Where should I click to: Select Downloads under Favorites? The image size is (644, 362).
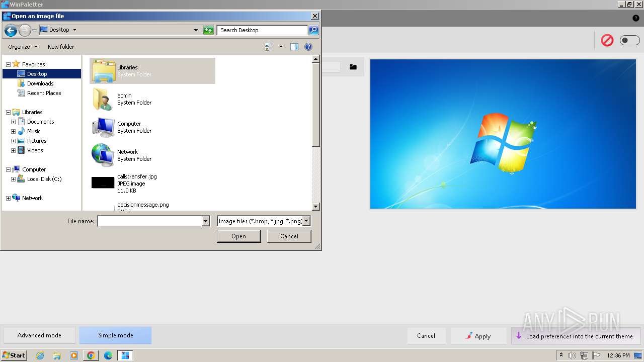coord(40,83)
